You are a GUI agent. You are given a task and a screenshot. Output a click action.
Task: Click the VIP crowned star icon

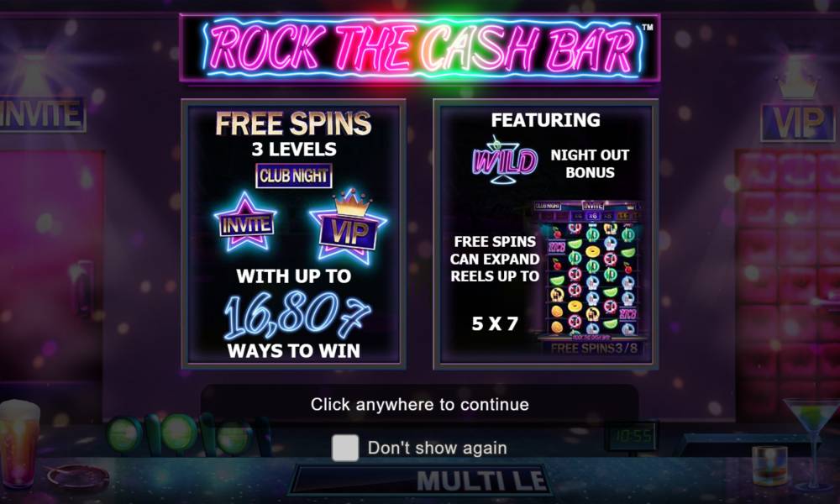coord(349,228)
